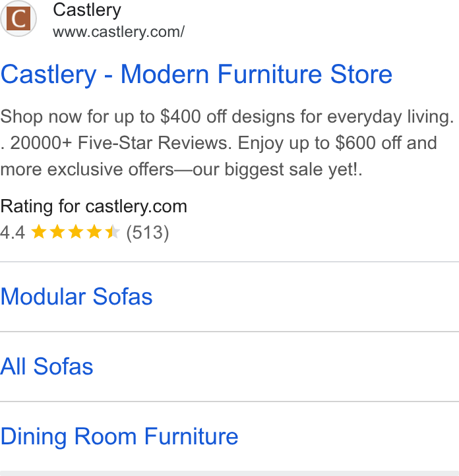Open the Modular Sofas sitelink
This screenshot has height=476, width=459.
[76, 297]
